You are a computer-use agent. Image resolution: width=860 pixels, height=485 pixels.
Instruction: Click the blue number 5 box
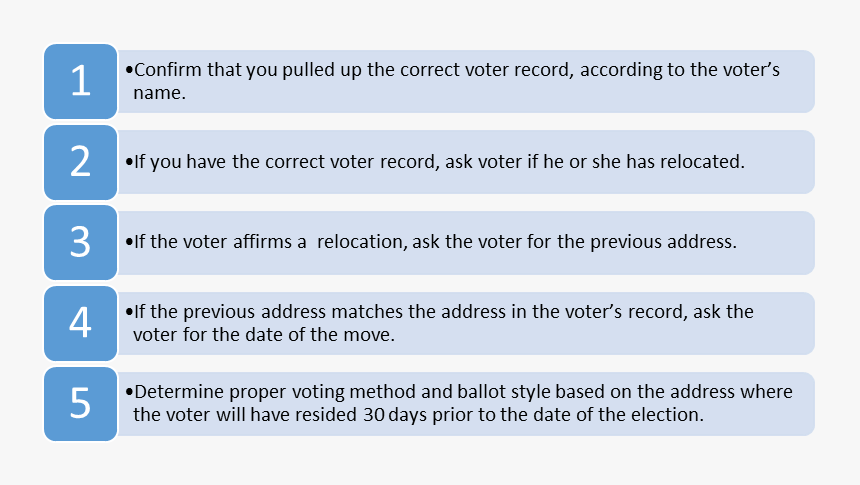(x=81, y=404)
